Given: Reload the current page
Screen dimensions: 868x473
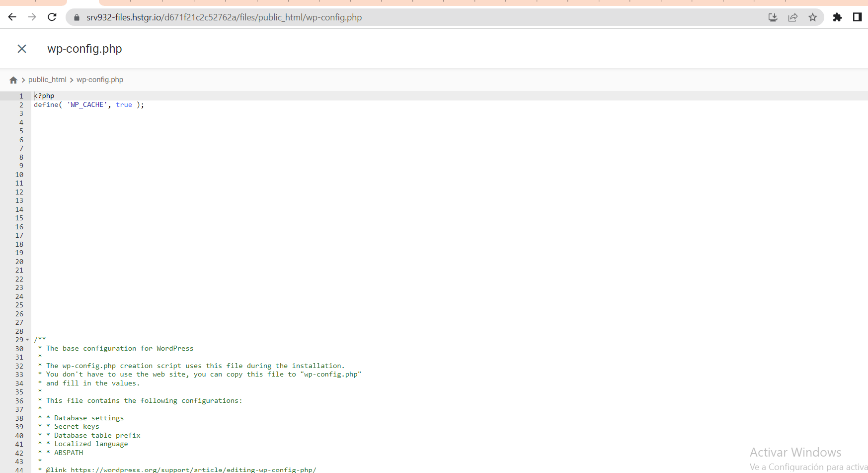Looking at the screenshot, I should pyautogui.click(x=52, y=17).
